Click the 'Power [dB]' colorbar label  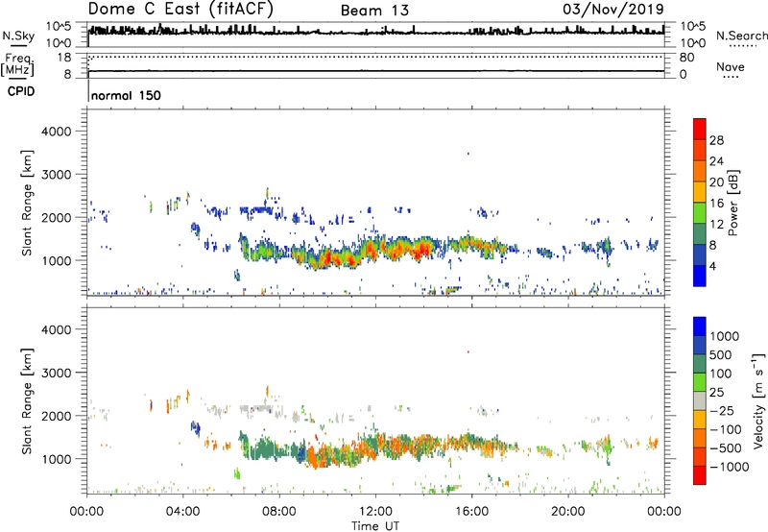733,203
